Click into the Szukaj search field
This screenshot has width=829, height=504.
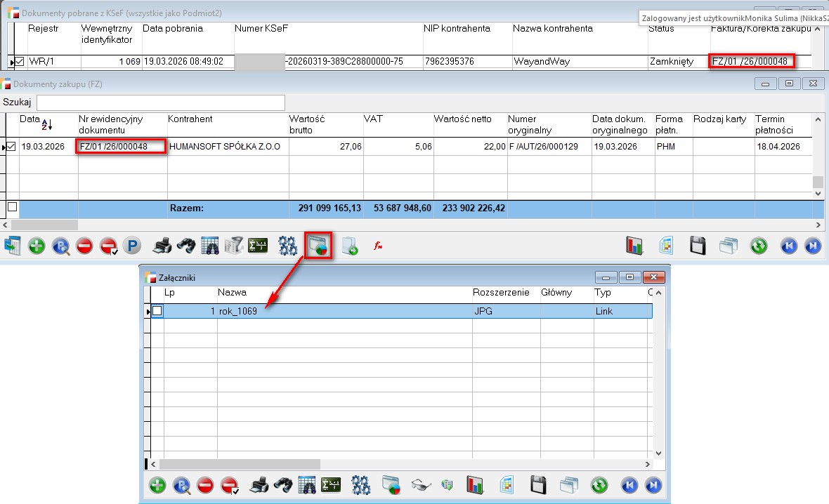coord(160,102)
